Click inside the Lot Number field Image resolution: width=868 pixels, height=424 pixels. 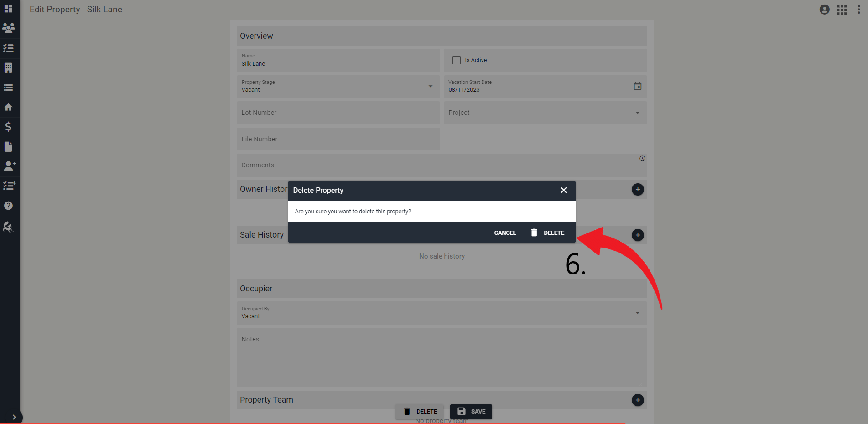click(338, 113)
